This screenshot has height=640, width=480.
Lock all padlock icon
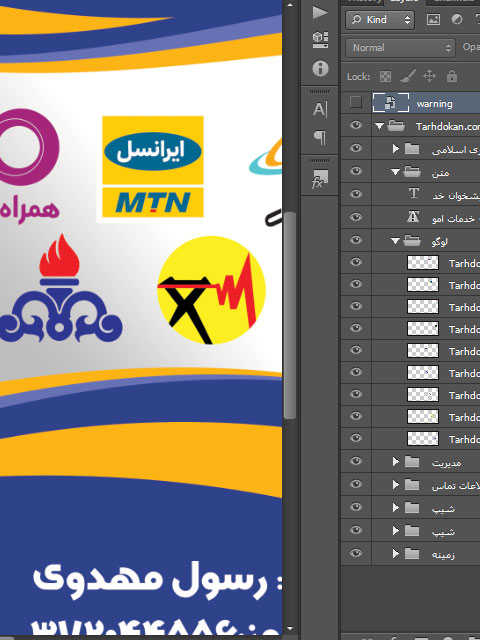pos(451,76)
